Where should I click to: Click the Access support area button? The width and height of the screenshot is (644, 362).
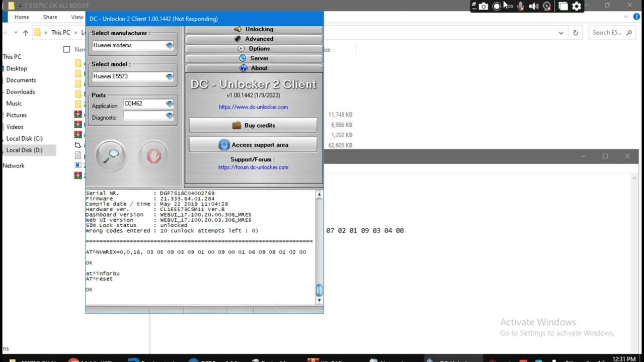click(253, 145)
